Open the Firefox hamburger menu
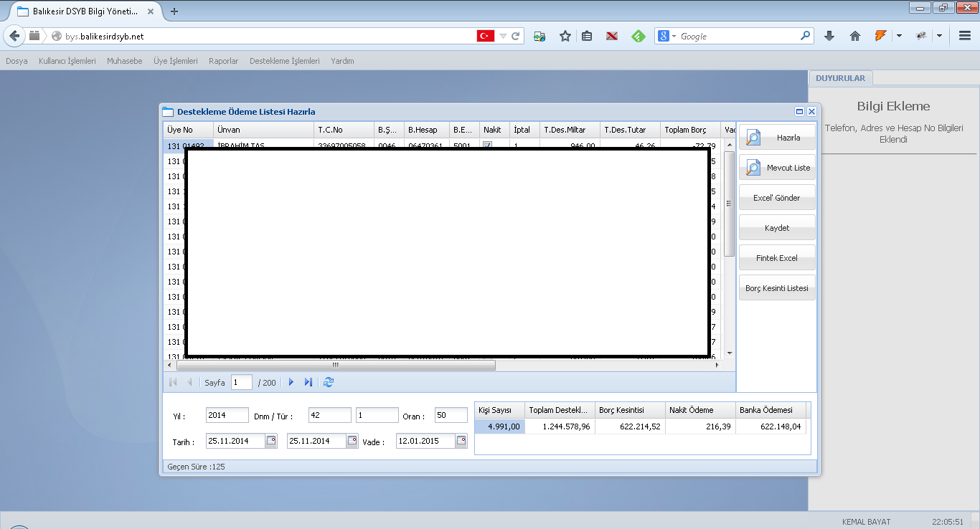Image resolution: width=980 pixels, height=529 pixels. pos(965,36)
